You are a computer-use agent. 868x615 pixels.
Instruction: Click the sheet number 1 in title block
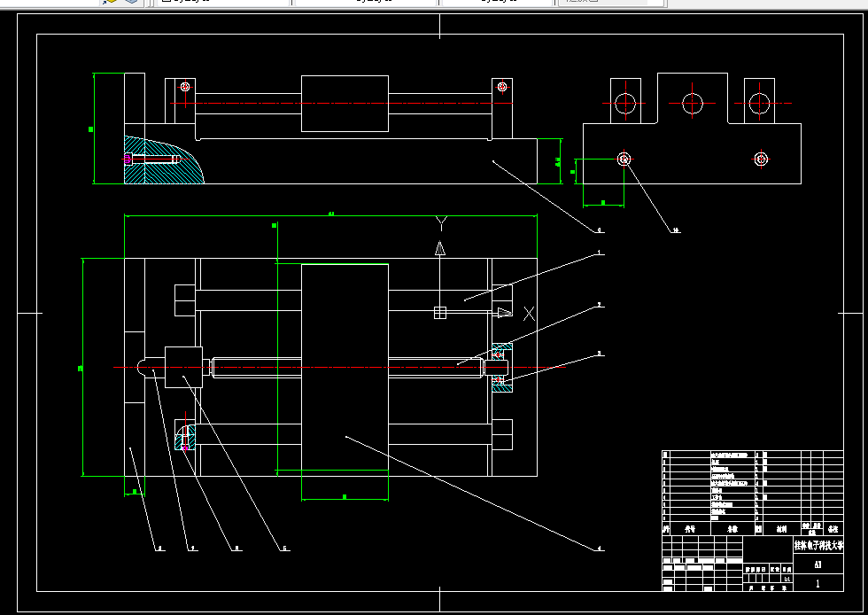[818, 585]
